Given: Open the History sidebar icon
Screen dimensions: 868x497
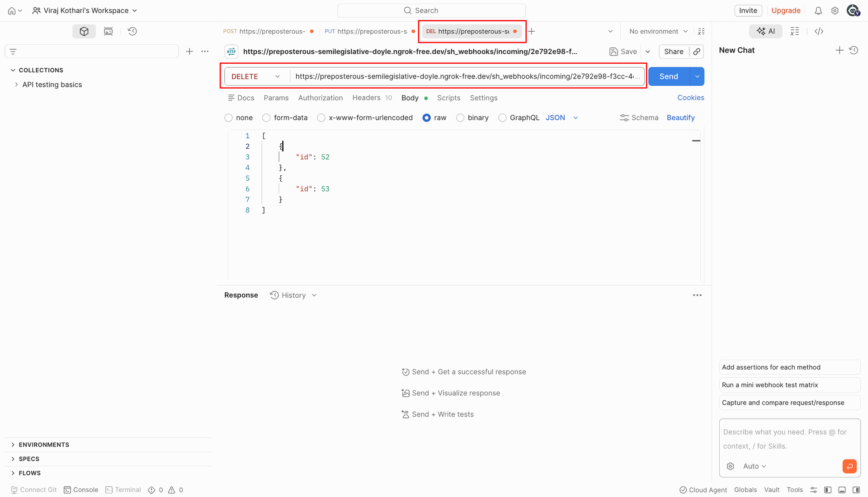Looking at the screenshot, I should 132,31.
